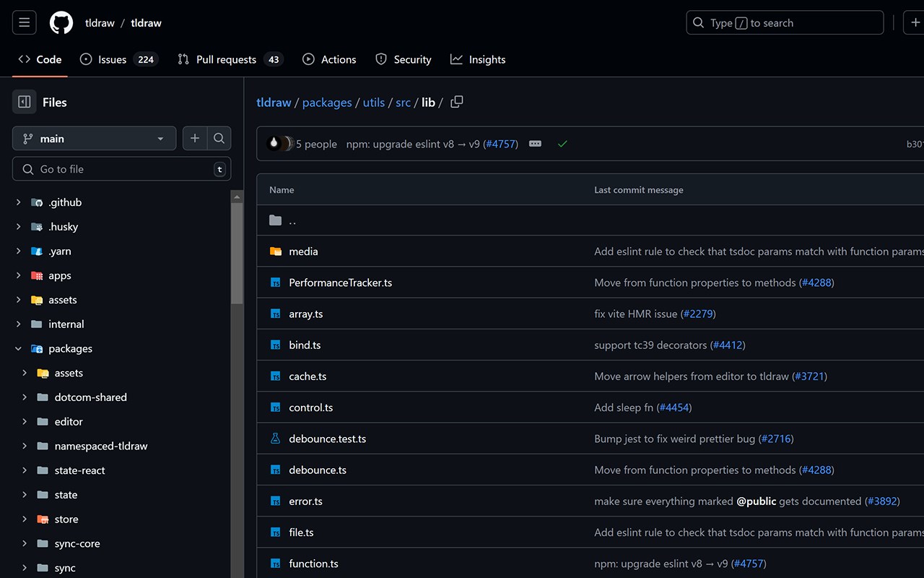Expand the .github folder in tree
Screen dimensions: 924x578
(x=19, y=202)
